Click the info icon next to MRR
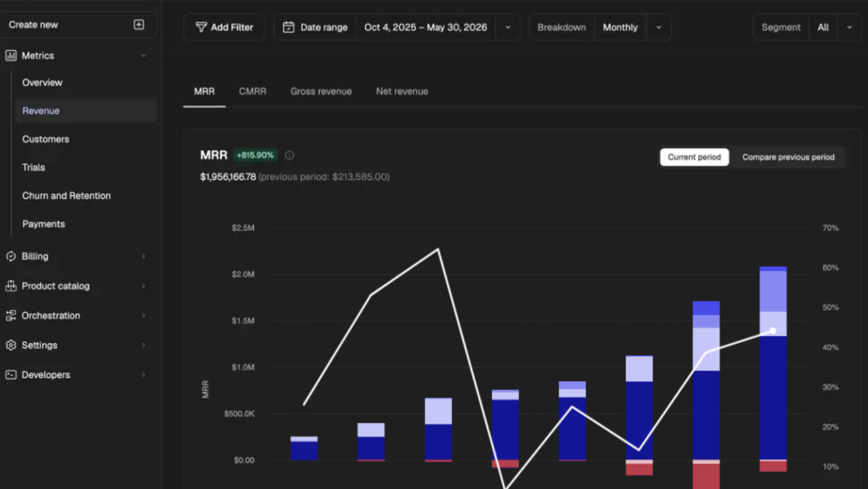This screenshot has width=868, height=489. coord(290,155)
